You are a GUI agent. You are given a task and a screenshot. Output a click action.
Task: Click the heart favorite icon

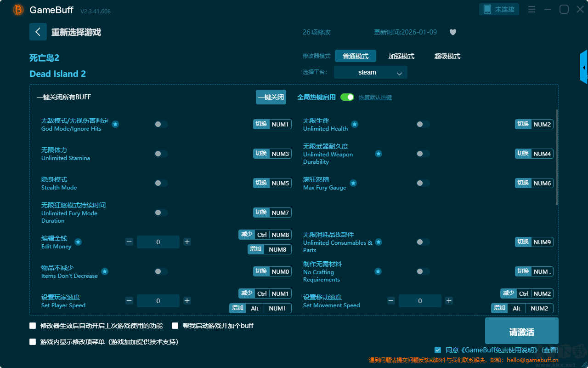tap(453, 32)
